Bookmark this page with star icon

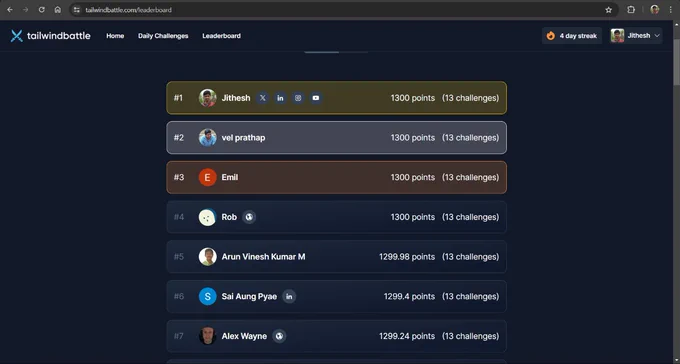[x=608, y=10]
